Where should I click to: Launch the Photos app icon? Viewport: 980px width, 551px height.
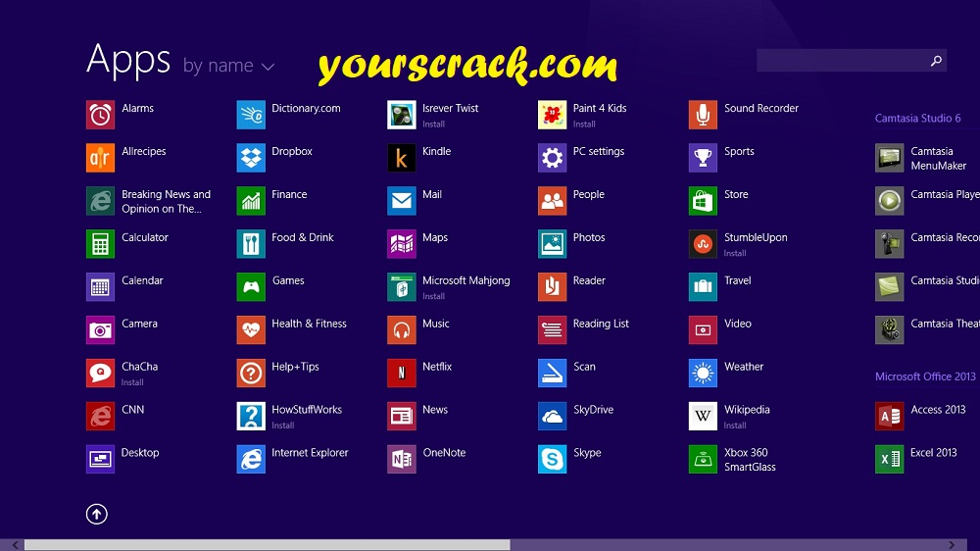coord(552,244)
